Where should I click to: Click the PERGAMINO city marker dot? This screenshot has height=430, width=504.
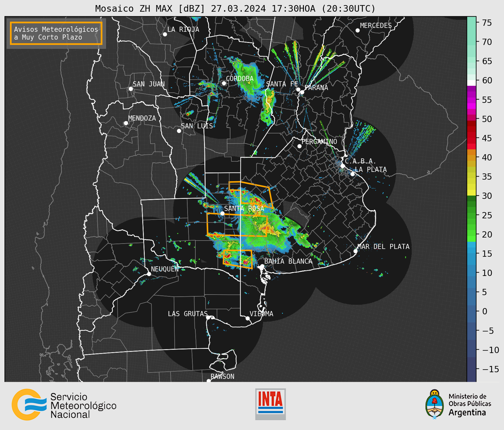pyautogui.click(x=299, y=146)
